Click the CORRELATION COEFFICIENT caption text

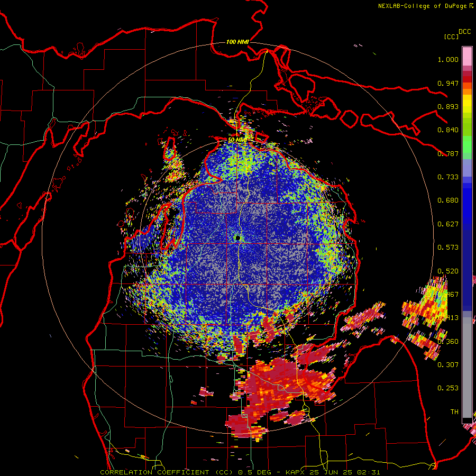[154, 472]
